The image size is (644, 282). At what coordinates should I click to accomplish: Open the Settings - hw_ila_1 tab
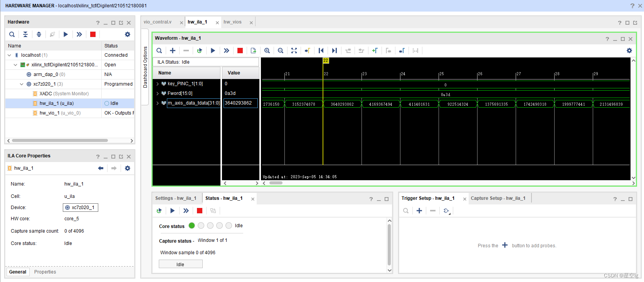176,198
